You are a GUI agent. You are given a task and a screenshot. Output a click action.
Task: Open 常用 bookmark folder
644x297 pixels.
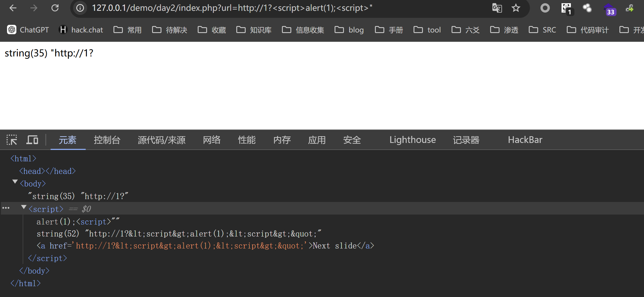128,30
